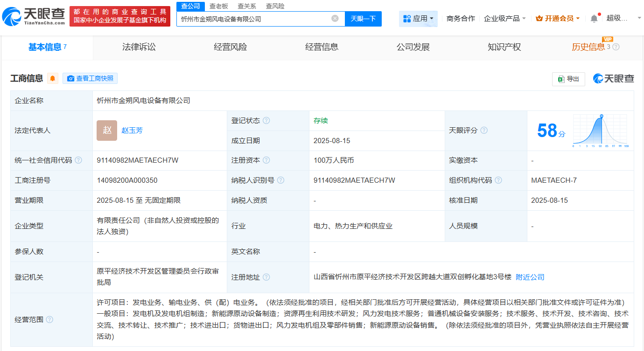This screenshot has height=351, width=644.
Task: Open the 知识产权 tab
Action: [x=504, y=47]
